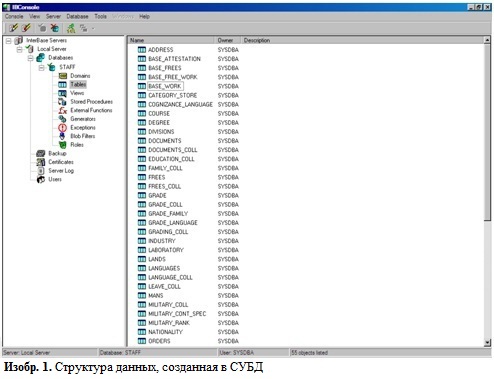Select the MANS table row
494x379 pixels.
tap(156, 295)
